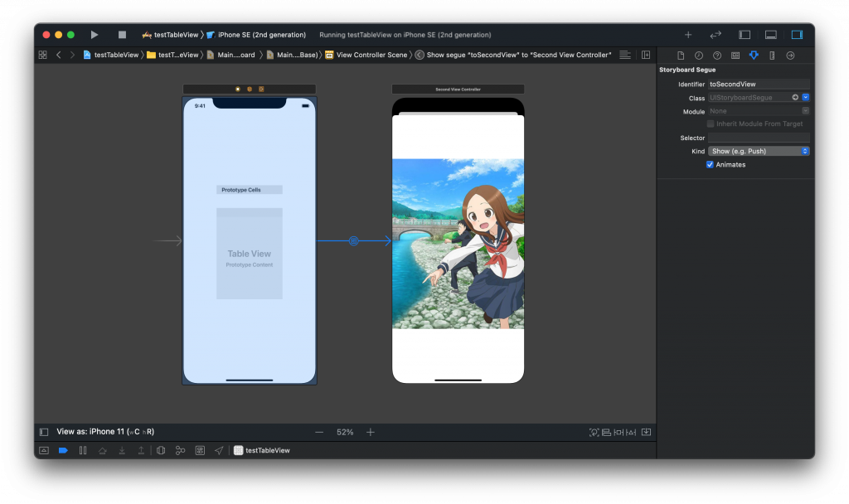
Task: Toggle the document outline panel
Action: coord(44,432)
